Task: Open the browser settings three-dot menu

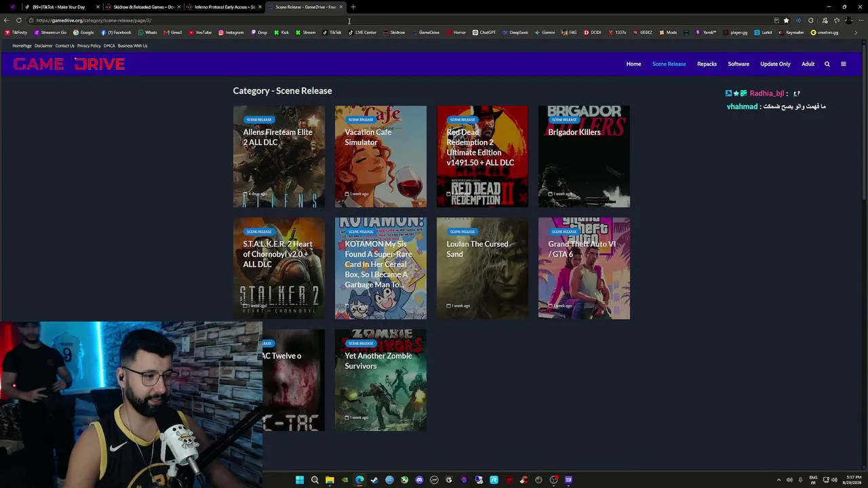Action: pyautogui.click(x=861, y=20)
